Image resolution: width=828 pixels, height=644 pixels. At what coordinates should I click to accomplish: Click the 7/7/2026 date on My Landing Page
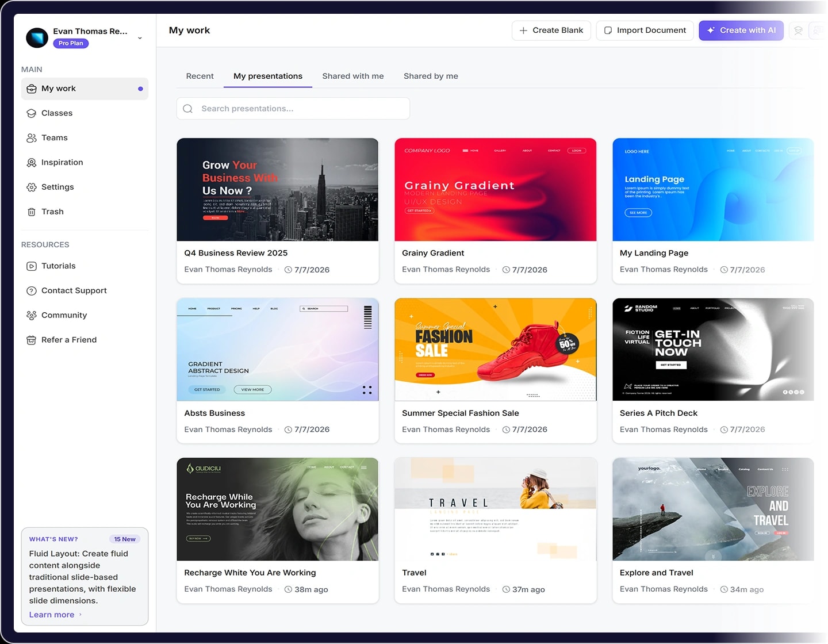tap(747, 270)
